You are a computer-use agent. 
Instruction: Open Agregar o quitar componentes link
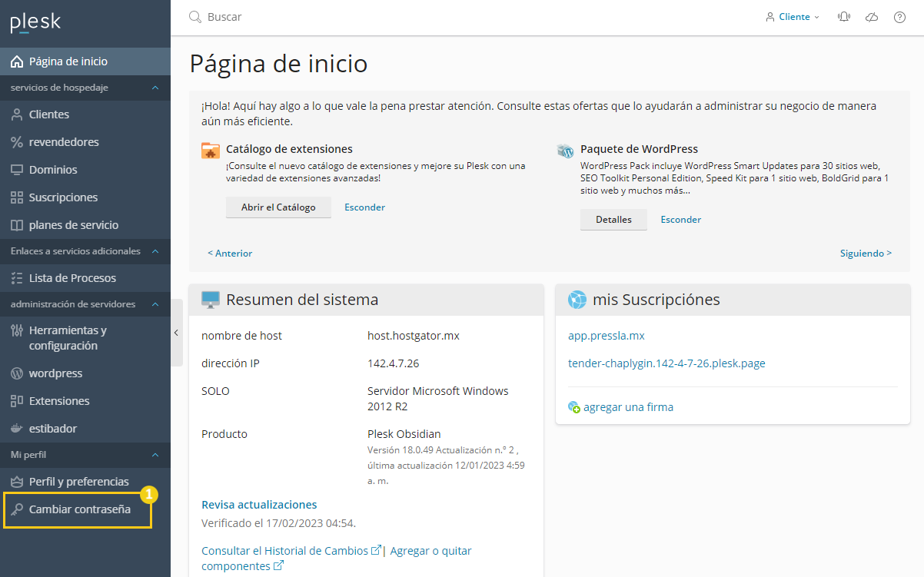(x=337, y=559)
